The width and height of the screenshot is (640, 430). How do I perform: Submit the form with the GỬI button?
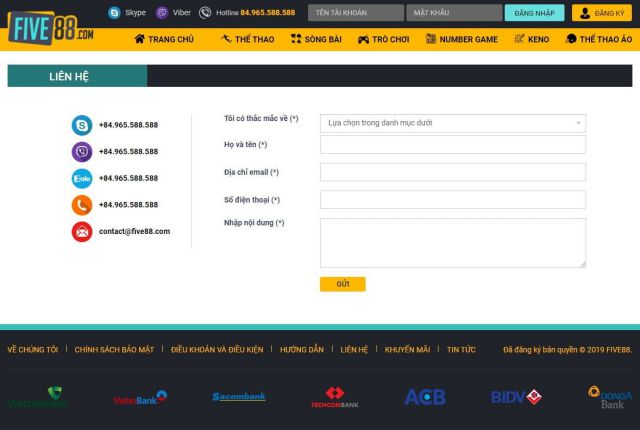[342, 284]
